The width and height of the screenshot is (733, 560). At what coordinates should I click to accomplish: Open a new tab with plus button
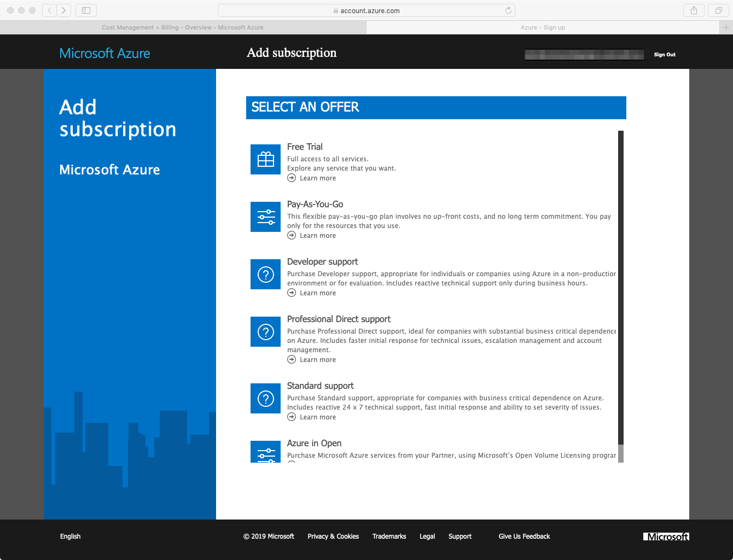(x=726, y=27)
